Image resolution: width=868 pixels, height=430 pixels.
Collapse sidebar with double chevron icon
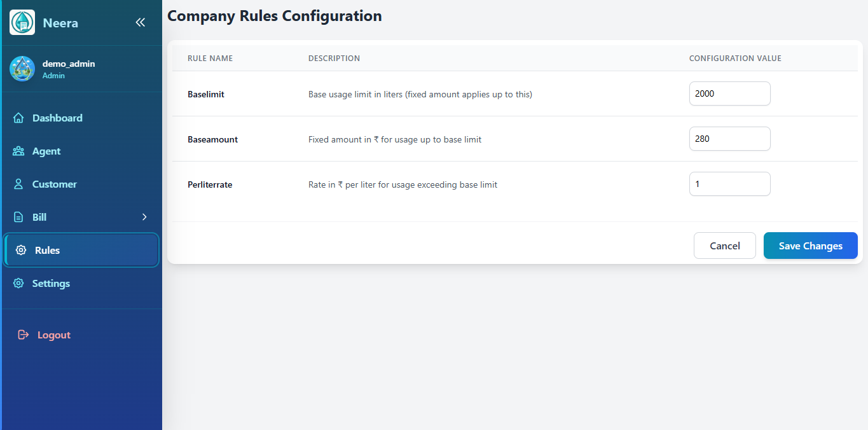pos(141,23)
